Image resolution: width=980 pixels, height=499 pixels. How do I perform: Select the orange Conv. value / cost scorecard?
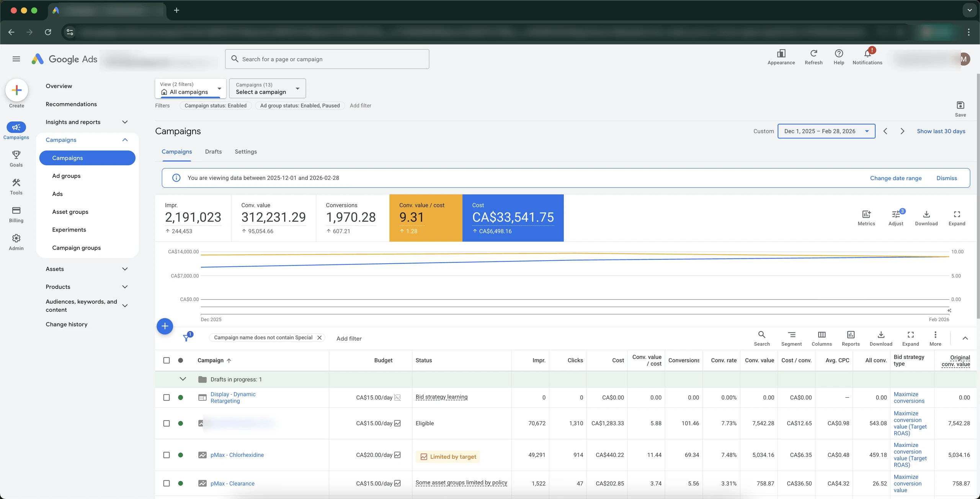426,218
